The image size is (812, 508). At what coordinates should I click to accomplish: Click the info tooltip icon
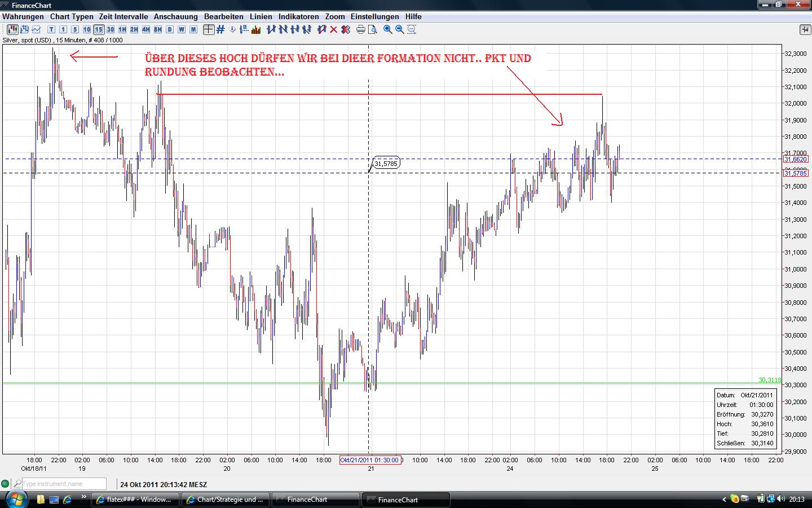point(233,29)
